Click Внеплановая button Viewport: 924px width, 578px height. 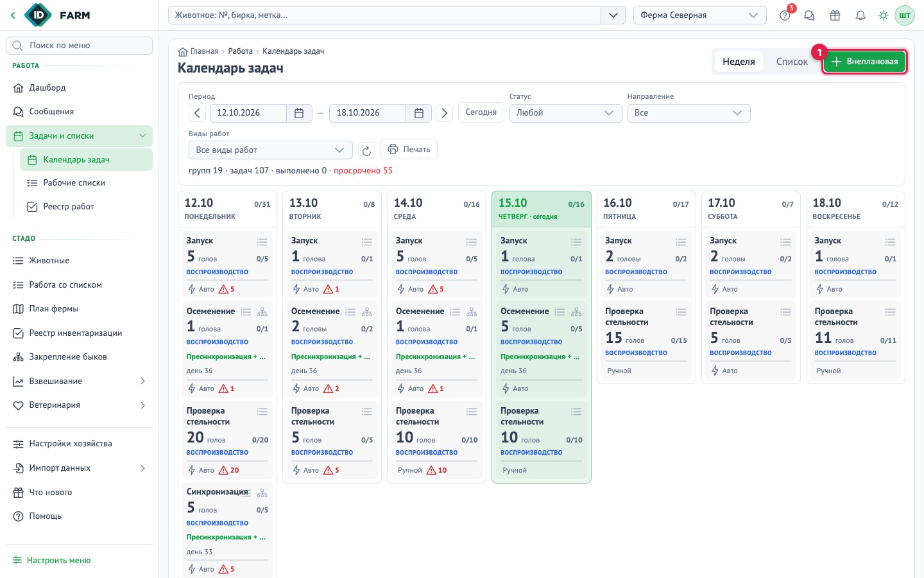coord(864,62)
